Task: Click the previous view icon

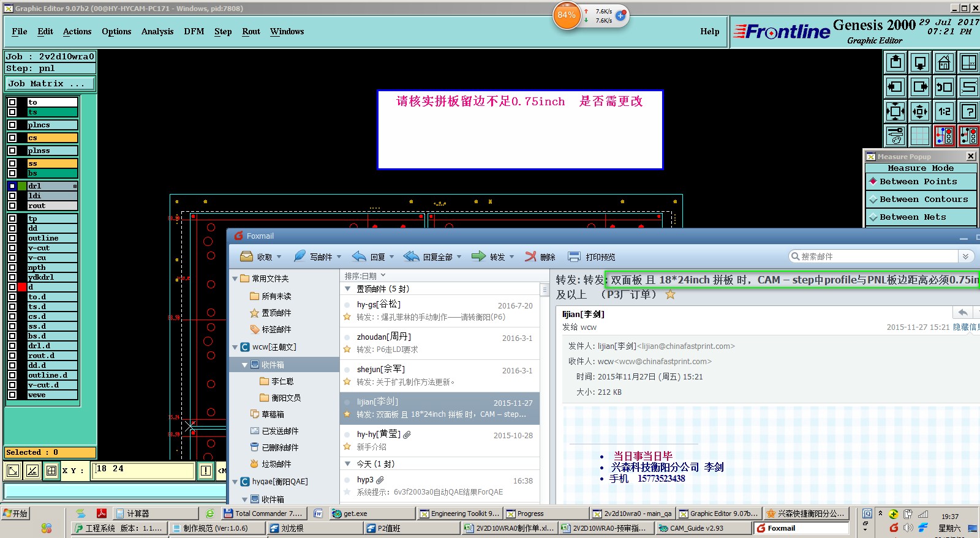Action: tap(944, 87)
